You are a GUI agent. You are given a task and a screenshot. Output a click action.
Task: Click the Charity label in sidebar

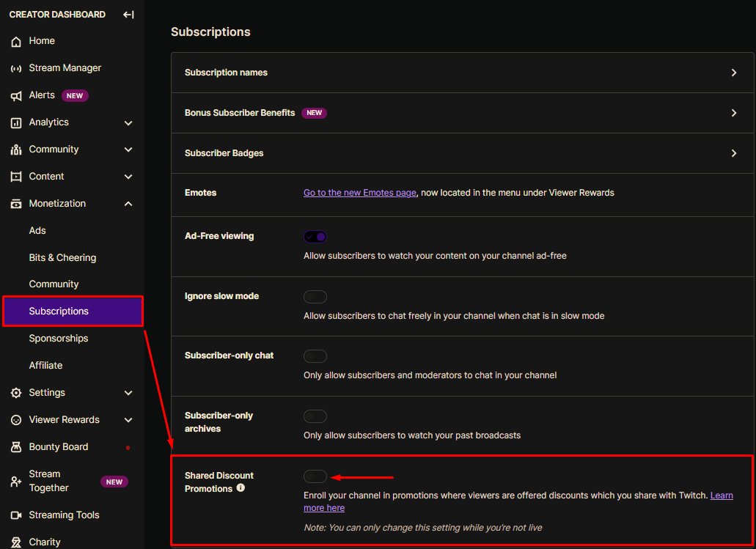tap(44, 542)
